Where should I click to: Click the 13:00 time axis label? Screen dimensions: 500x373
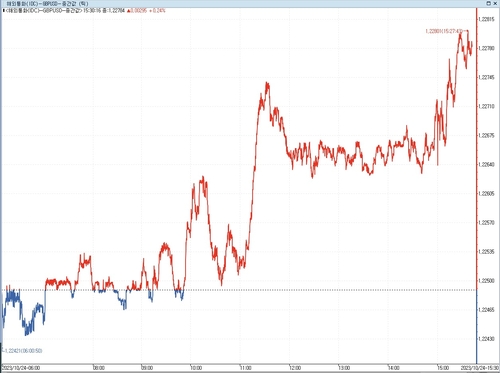344,368
